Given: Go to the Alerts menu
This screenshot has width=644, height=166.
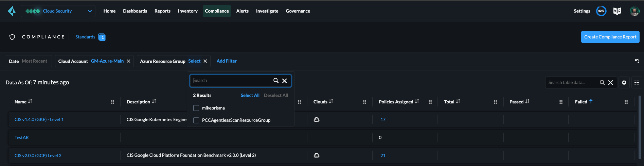Looking at the screenshot, I should point(242,11).
